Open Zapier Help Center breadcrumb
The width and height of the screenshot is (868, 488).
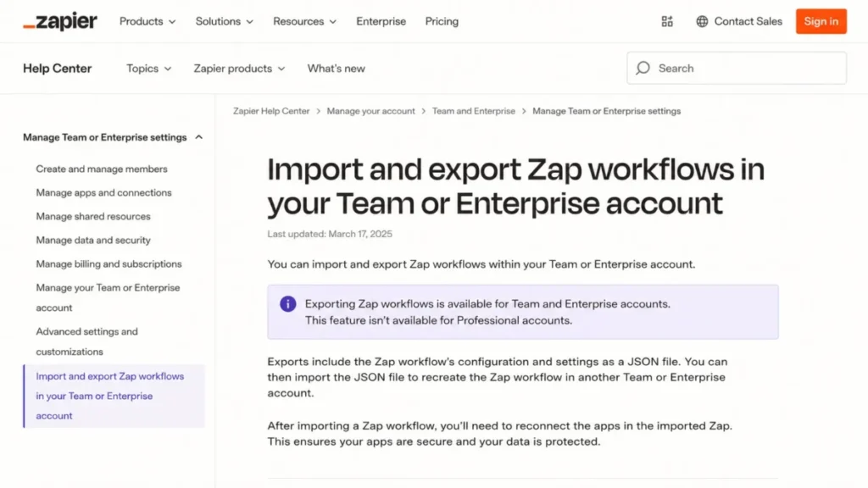click(271, 111)
